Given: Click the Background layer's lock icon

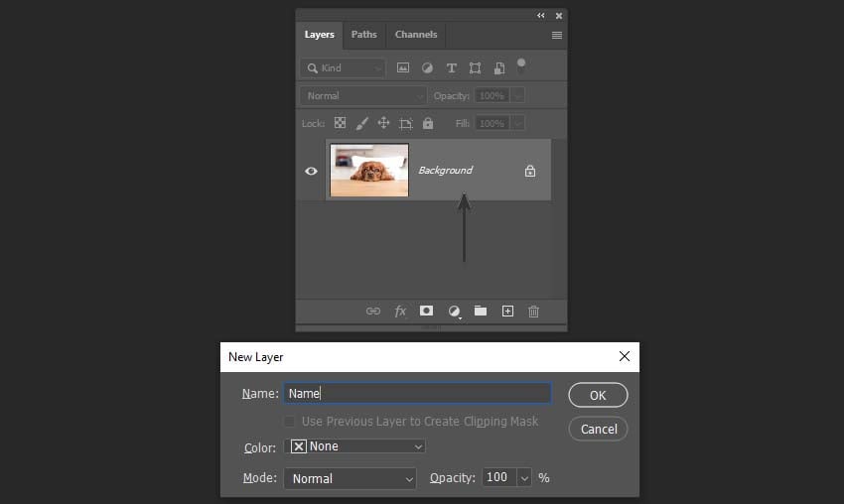Looking at the screenshot, I should (530, 171).
